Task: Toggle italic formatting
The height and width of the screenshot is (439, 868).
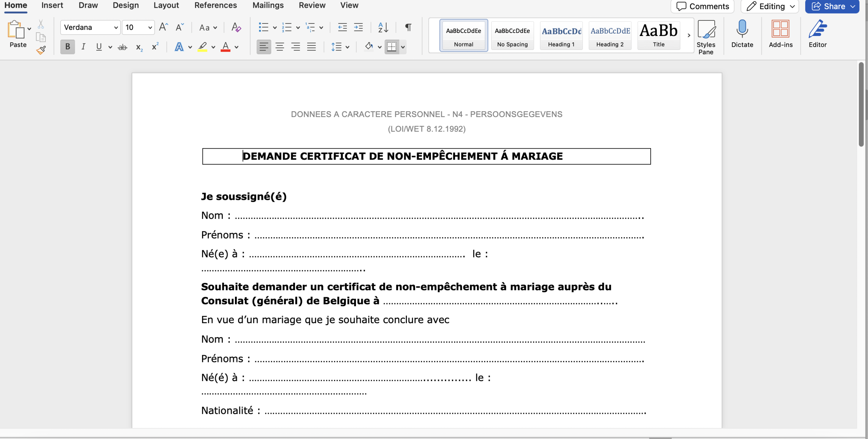Action: tap(83, 47)
